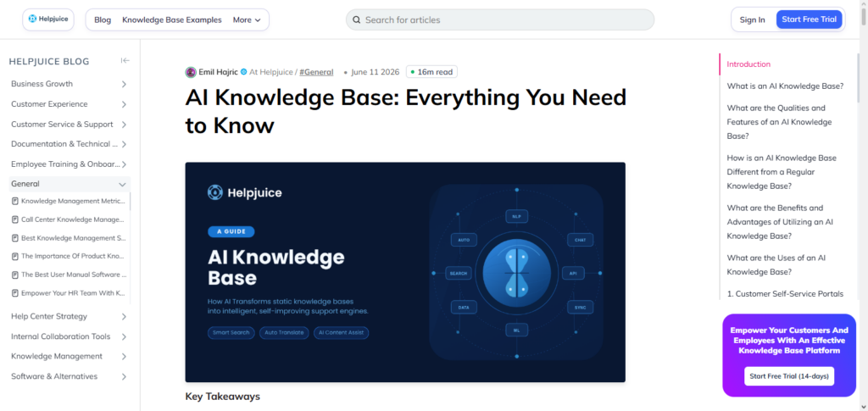
Task: Click the HELPJUICE BLOG sidebar title
Action: pos(49,61)
